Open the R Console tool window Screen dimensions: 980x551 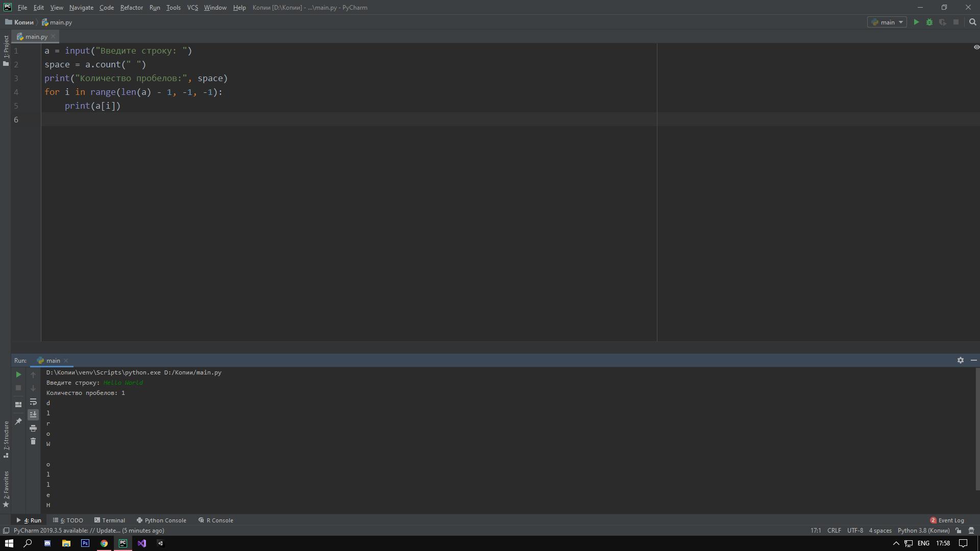(215, 520)
